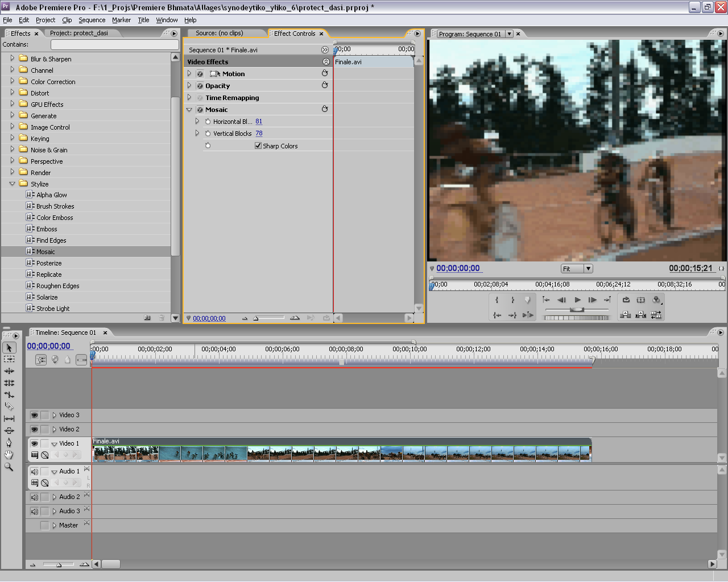The width and height of the screenshot is (728, 582).
Task: Select the Track Select tool
Action: coord(9,359)
